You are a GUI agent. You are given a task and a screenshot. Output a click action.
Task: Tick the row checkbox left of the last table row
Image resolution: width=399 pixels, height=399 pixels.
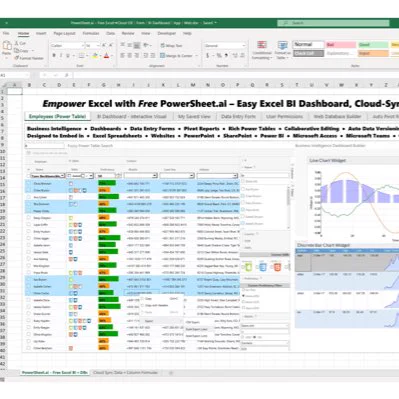(29, 348)
